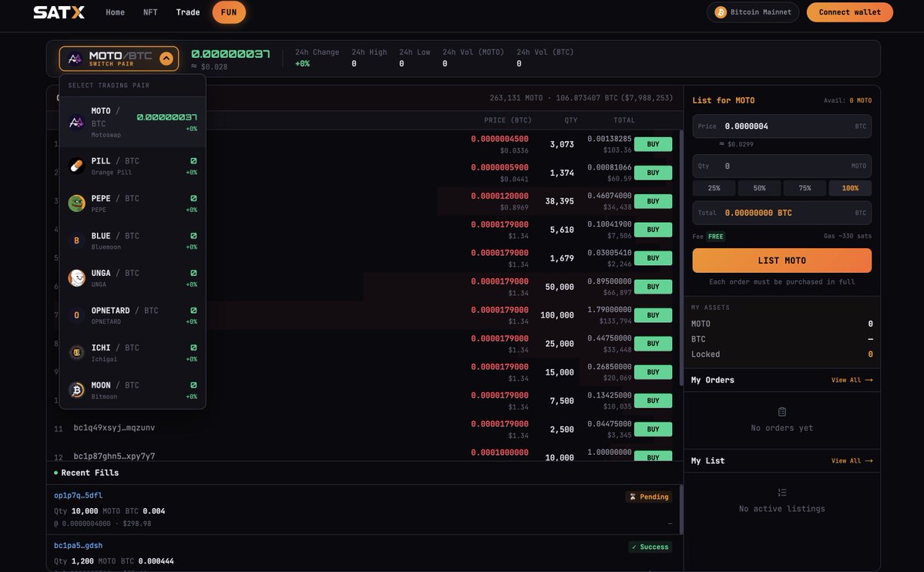Open the op1p7q…5dfl address link
The image size is (924, 572).
78,496
